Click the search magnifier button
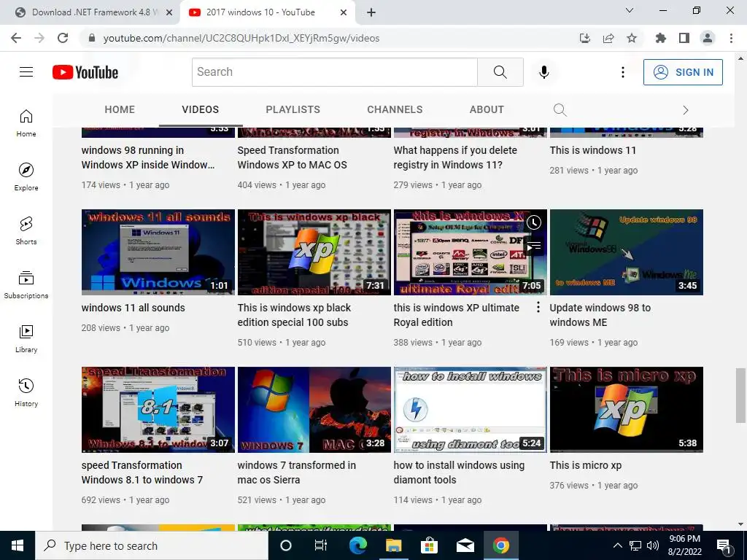 500,72
